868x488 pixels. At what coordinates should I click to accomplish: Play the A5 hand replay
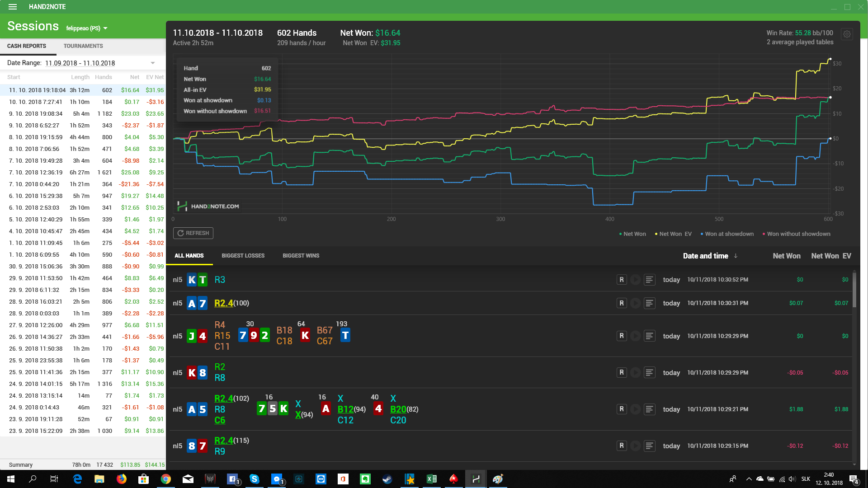(x=635, y=409)
